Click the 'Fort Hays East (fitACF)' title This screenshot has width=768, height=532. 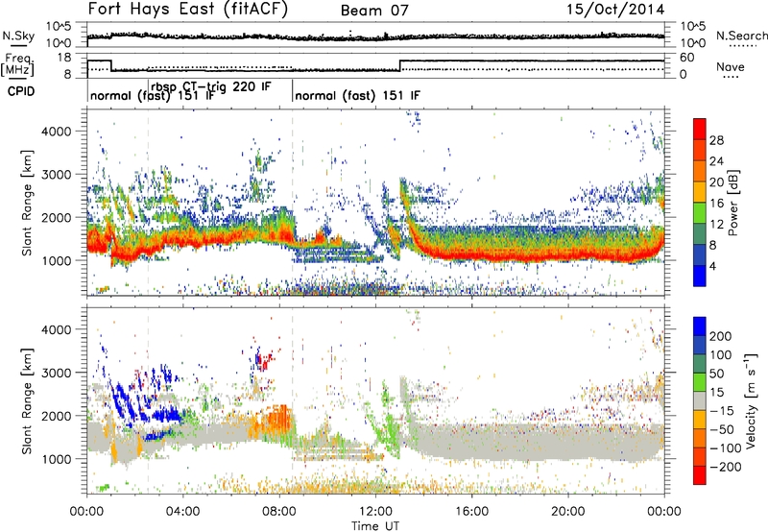click(x=188, y=10)
